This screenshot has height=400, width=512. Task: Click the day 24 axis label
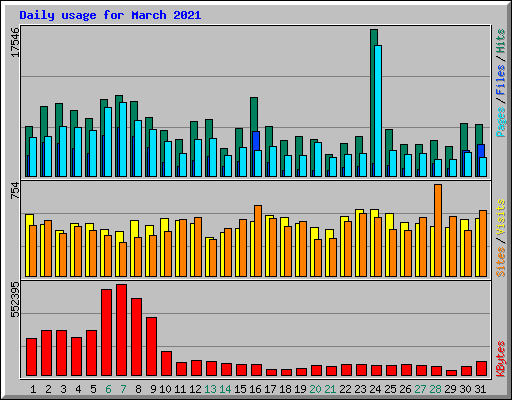(375, 389)
